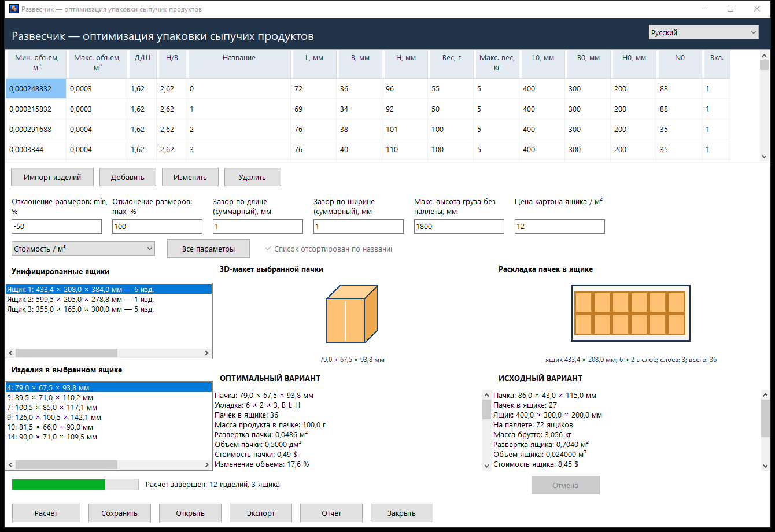Click the Вес, г column header
775x532 pixels.
coord(451,64)
